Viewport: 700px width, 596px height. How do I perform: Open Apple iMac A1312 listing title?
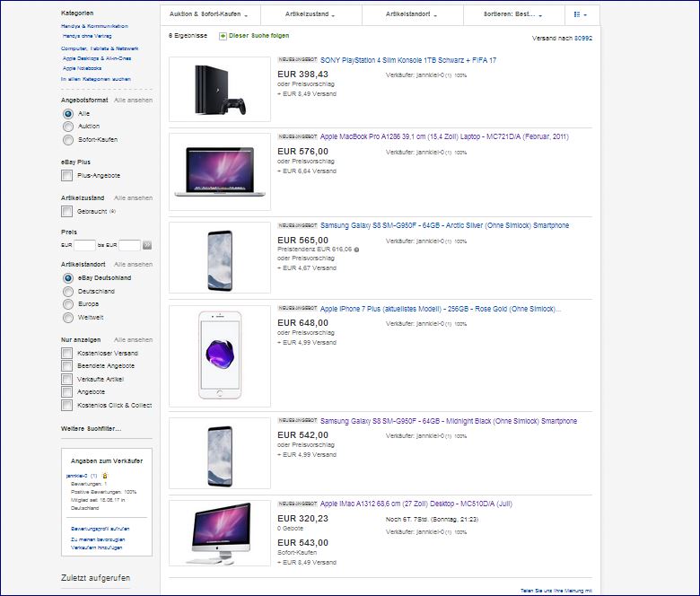point(416,504)
